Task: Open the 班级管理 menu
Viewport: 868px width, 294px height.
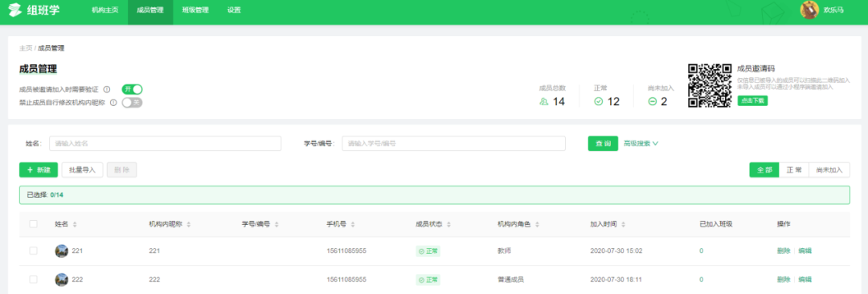Action: (195, 10)
